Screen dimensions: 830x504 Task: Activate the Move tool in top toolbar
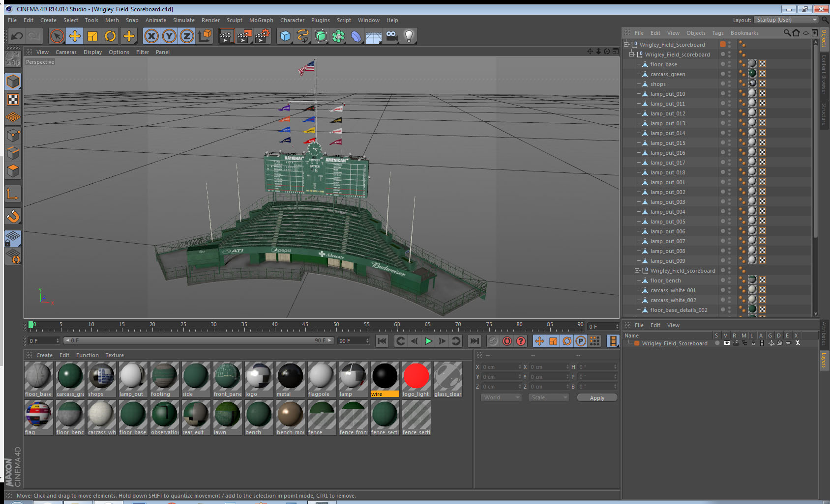[x=75, y=36]
